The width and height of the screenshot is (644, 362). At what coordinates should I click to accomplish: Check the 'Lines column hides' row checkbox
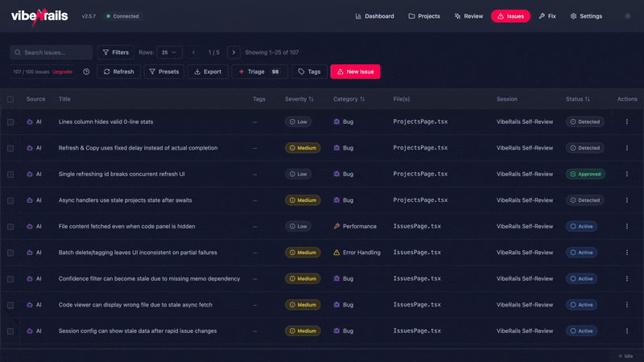[10, 122]
